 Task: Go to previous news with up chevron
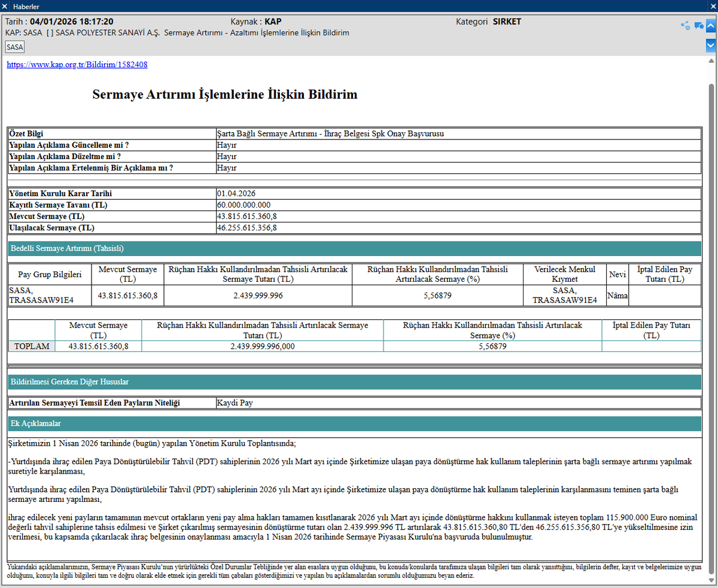(711, 26)
